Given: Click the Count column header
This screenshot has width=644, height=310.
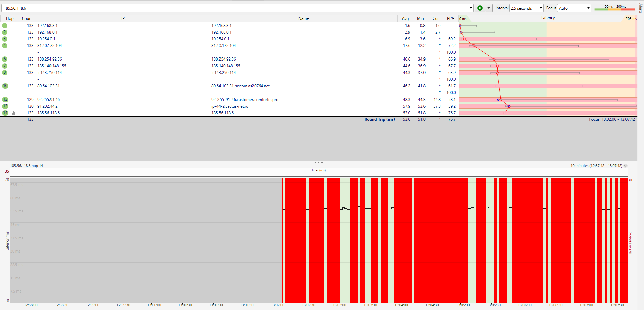Looking at the screenshot, I should [27, 18].
